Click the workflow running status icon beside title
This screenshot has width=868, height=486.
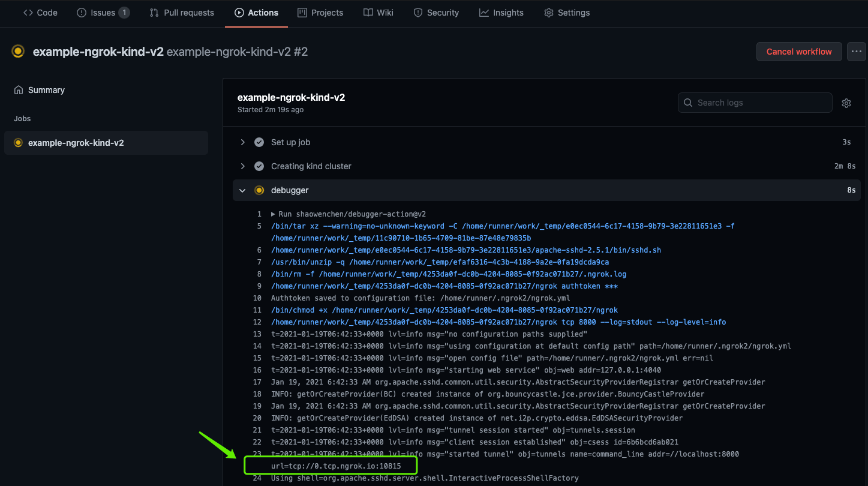[18, 52]
